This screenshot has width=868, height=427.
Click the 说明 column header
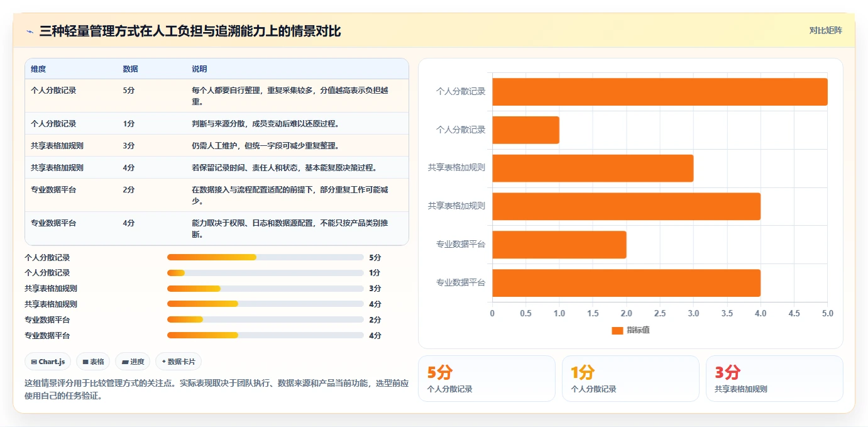199,69
